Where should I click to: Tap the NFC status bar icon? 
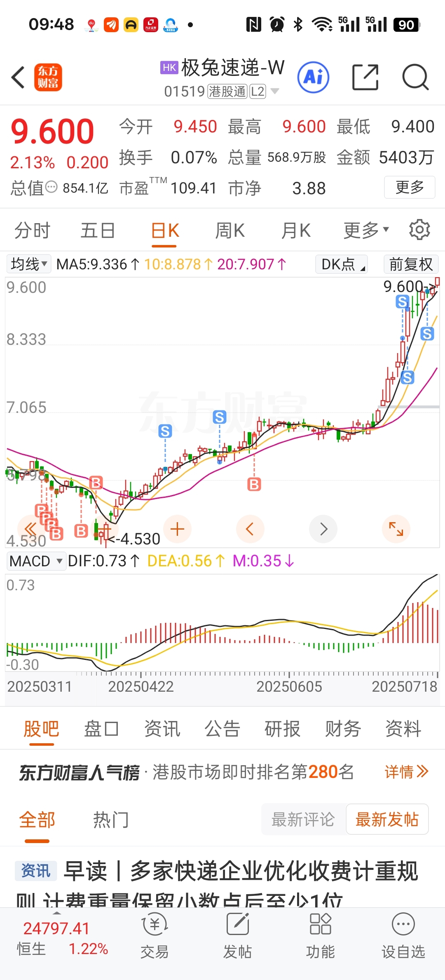[253, 25]
